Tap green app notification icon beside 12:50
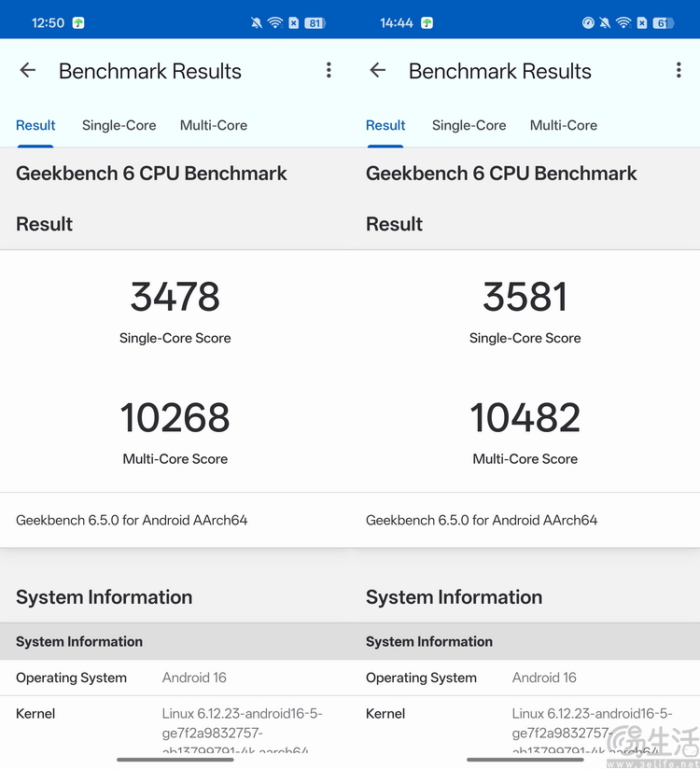Image resolution: width=700 pixels, height=769 pixels. coord(78,22)
